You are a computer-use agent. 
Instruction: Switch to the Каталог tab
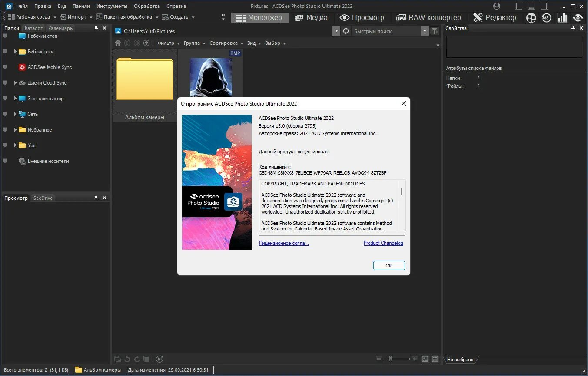(x=33, y=28)
